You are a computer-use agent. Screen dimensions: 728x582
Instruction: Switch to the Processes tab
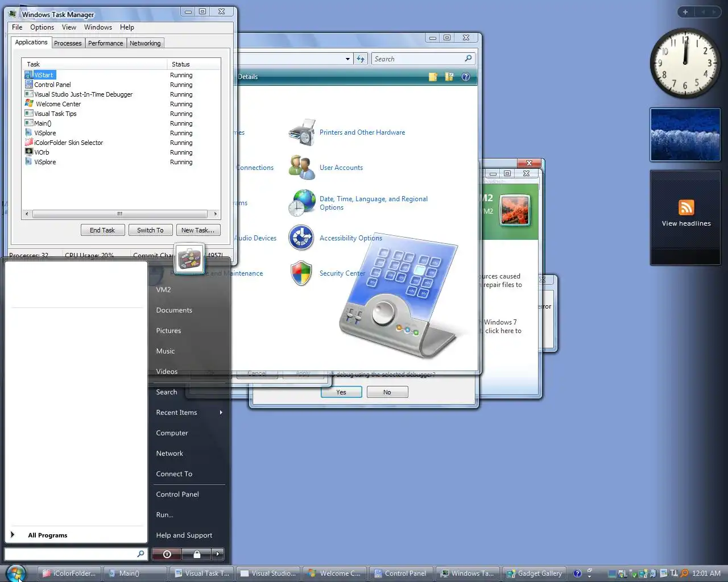[x=68, y=43]
